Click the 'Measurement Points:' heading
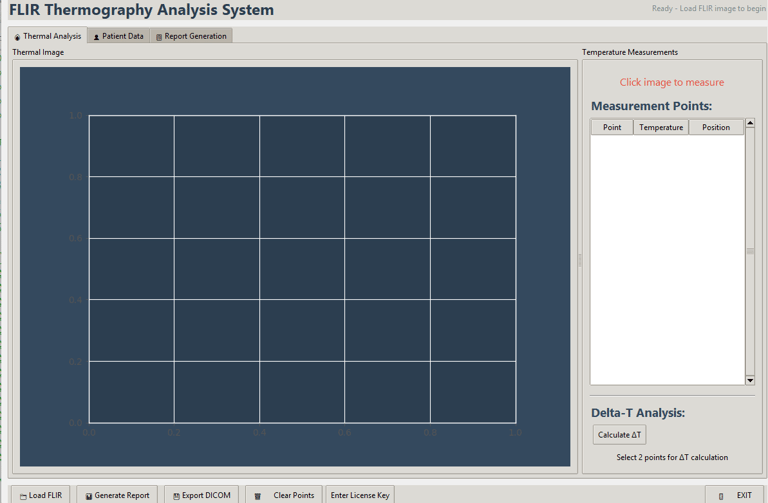 (x=651, y=106)
